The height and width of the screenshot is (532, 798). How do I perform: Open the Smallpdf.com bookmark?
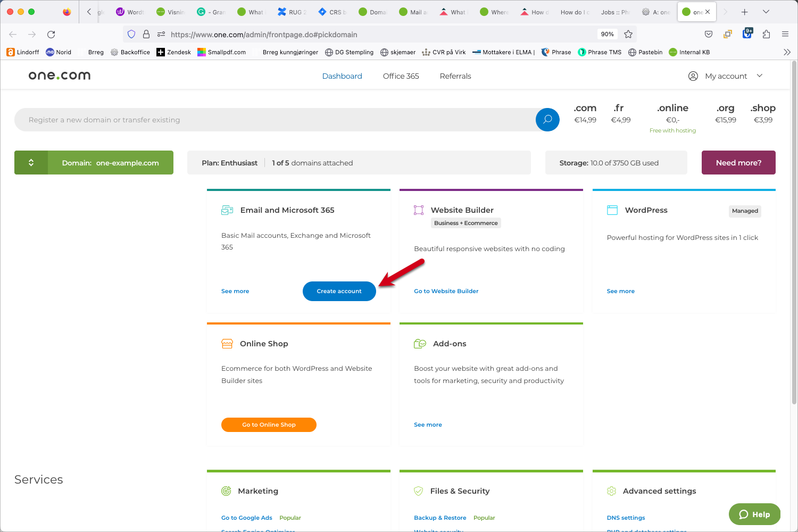point(221,52)
